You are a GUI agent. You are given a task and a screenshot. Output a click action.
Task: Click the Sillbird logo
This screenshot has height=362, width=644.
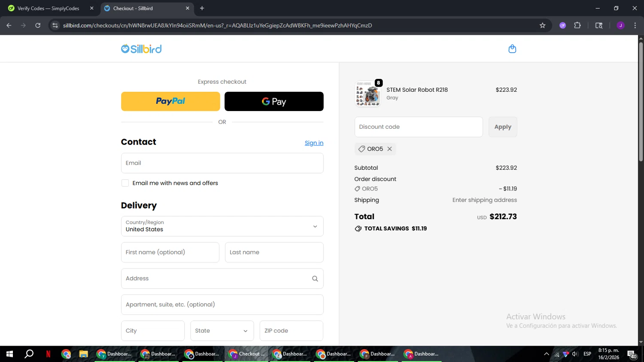tap(141, 49)
